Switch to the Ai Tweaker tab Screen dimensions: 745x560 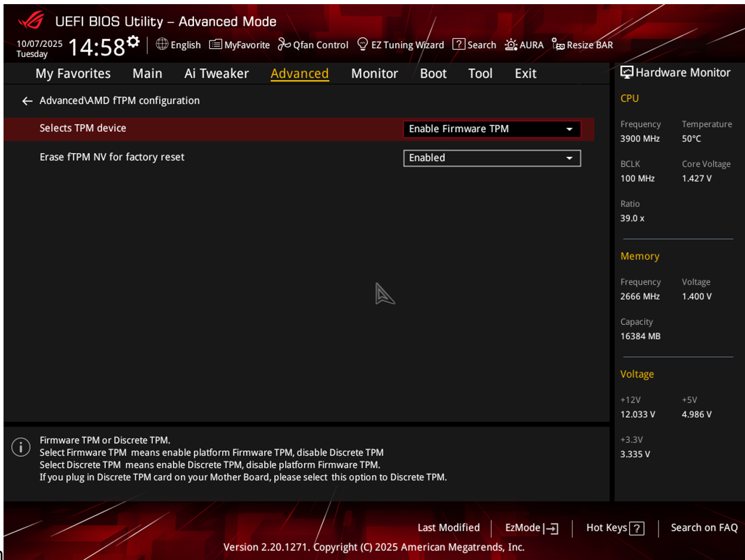point(216,73)
